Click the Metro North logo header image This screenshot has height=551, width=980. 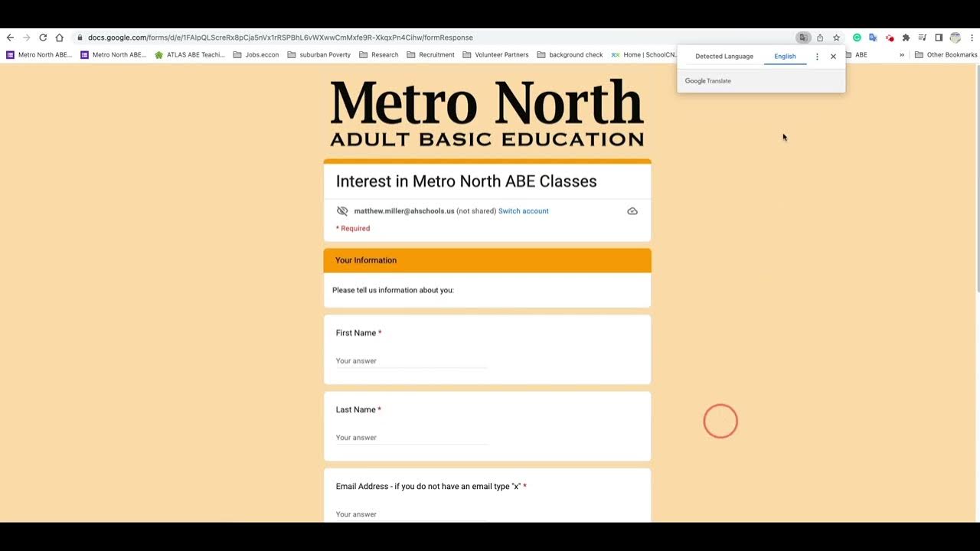487,112
